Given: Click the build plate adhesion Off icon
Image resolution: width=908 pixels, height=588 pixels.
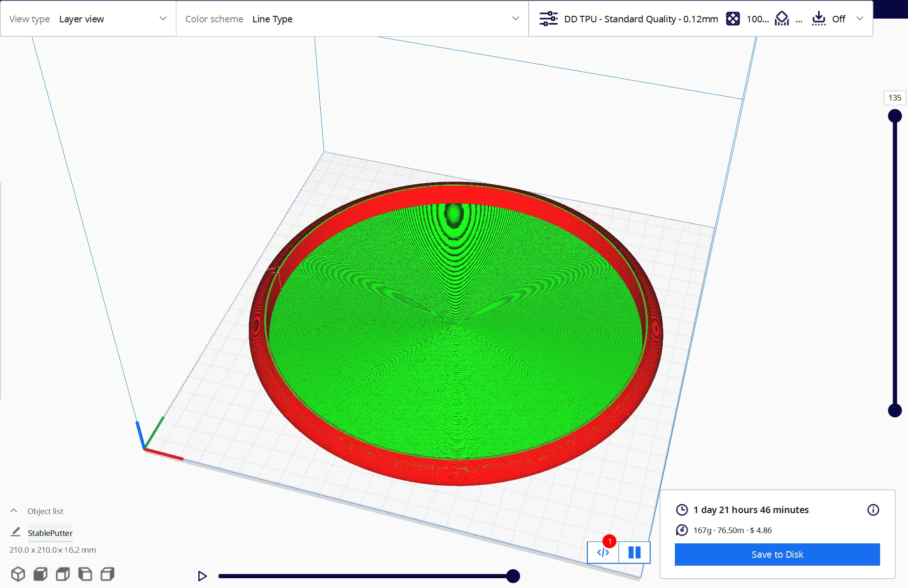Looking at the screenshot, I should (x=819, y=19).
